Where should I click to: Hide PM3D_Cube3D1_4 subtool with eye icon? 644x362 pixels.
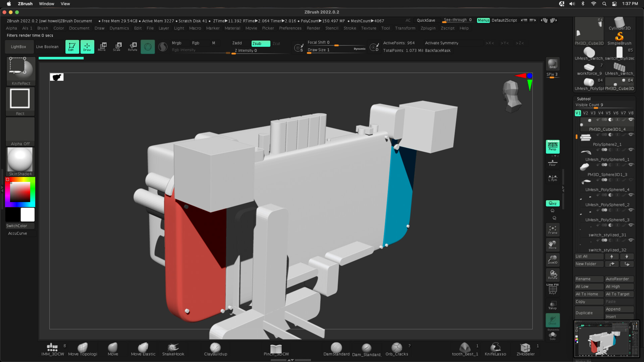coord(631,120)
